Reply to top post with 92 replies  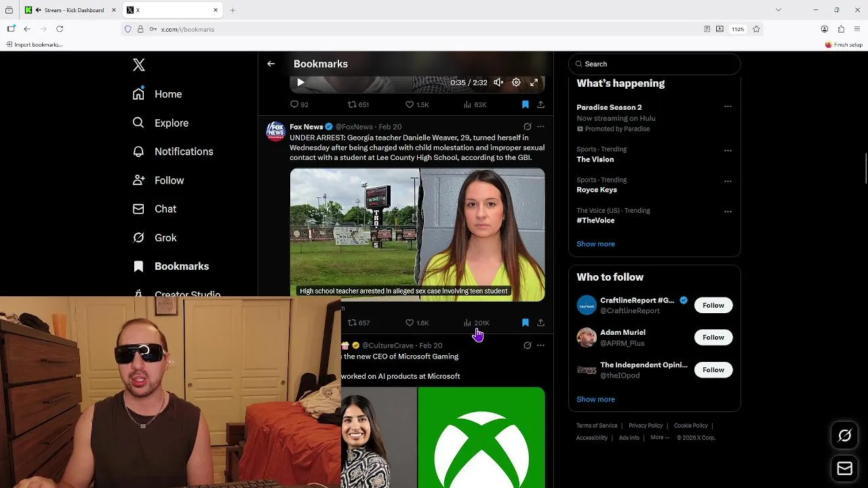pos(299,104)
